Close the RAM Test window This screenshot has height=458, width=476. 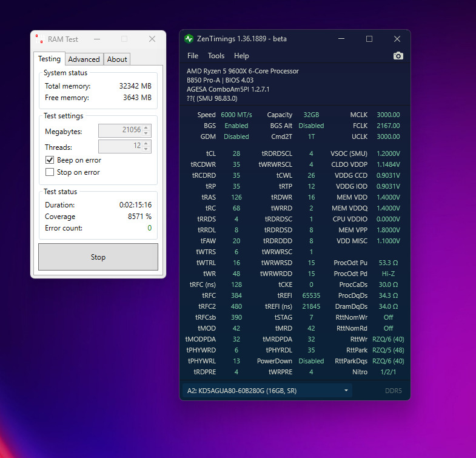[x=152, y=39]
